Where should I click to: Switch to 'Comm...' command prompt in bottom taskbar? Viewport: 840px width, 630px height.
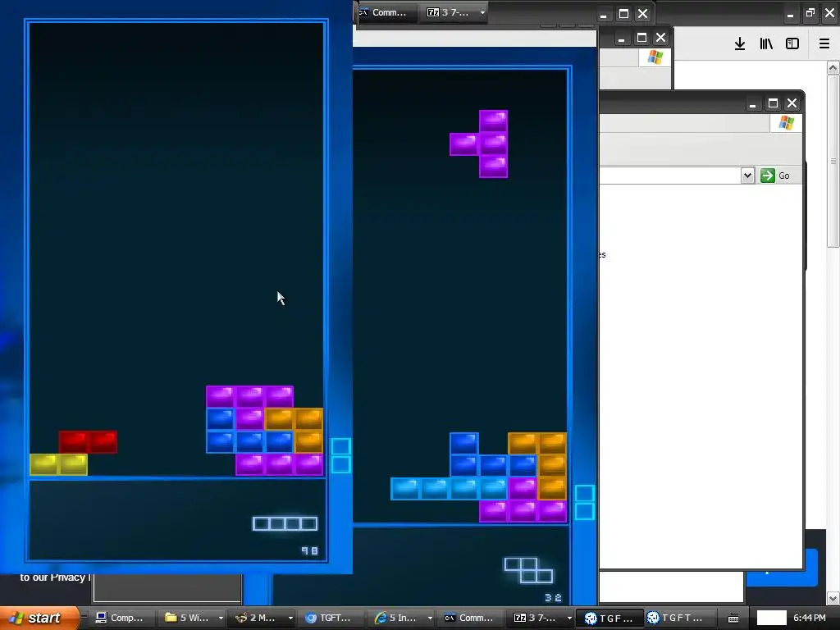pos(470,618)
